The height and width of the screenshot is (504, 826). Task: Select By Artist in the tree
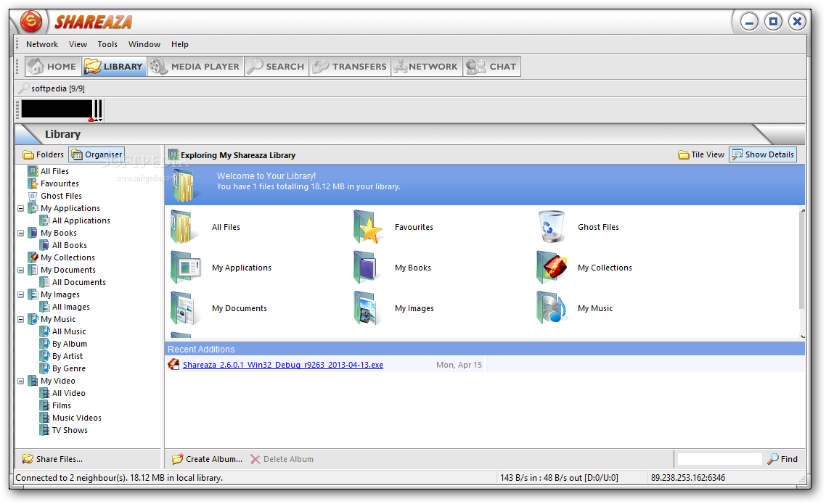click(x=68, y=356)
